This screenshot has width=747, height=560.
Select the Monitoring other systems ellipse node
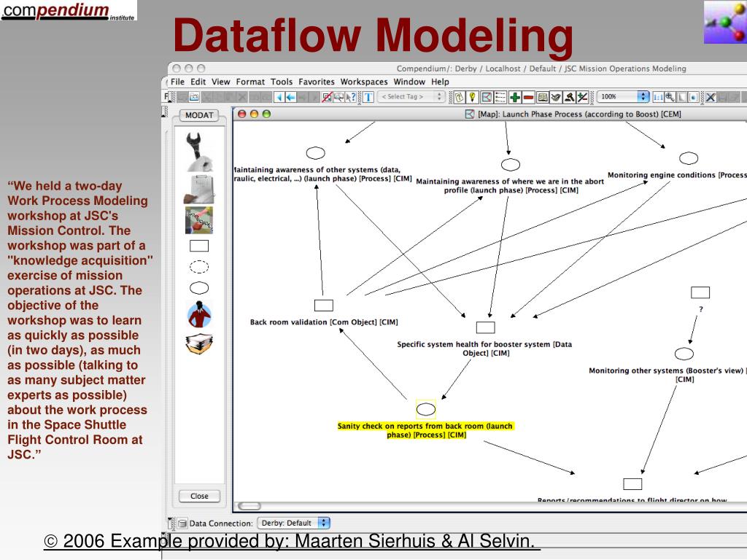point(684,354)
